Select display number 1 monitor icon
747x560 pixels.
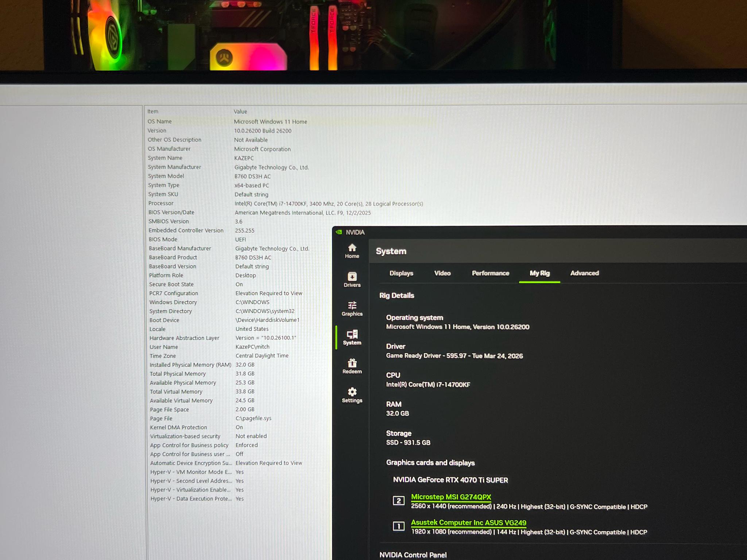(x=398, y=526)
